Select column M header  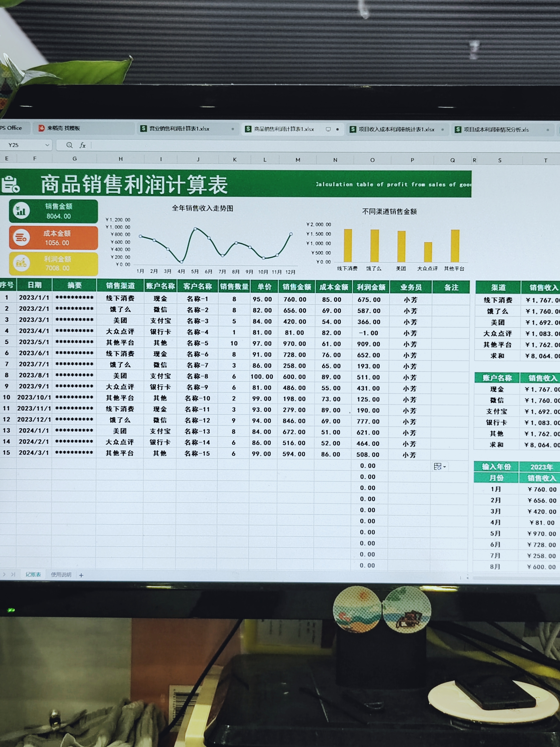[x=298, y=160]
